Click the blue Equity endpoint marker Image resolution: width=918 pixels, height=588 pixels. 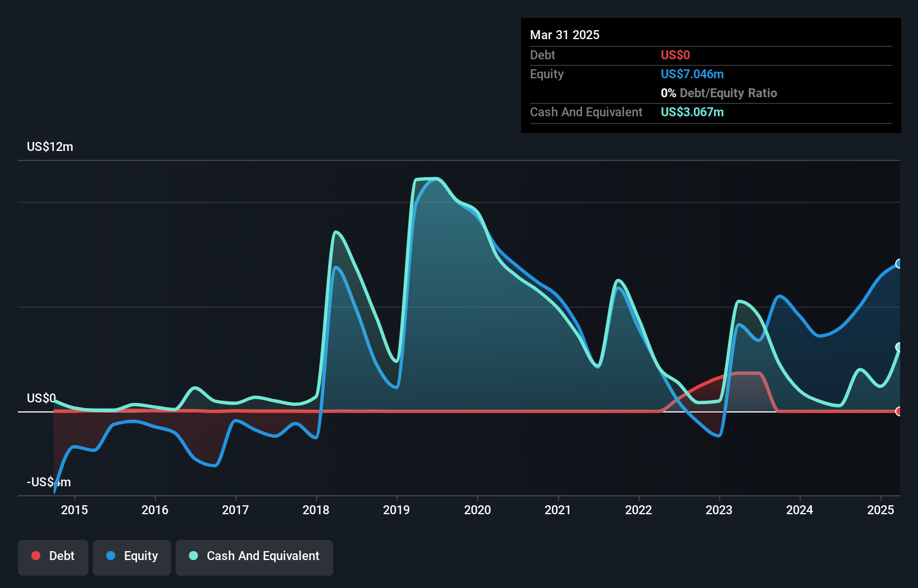[x=899, y=264]
